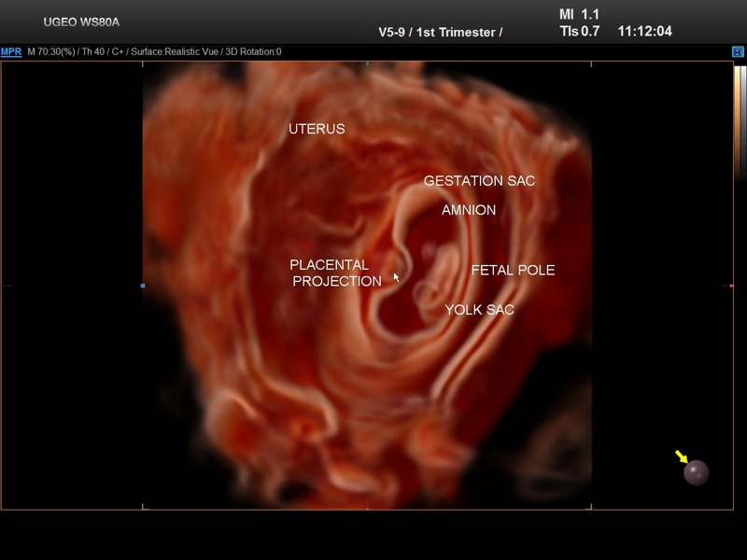747x560 pixels.
Task: Select the GESTATION SAC annotation
Action: coord(479,181)
